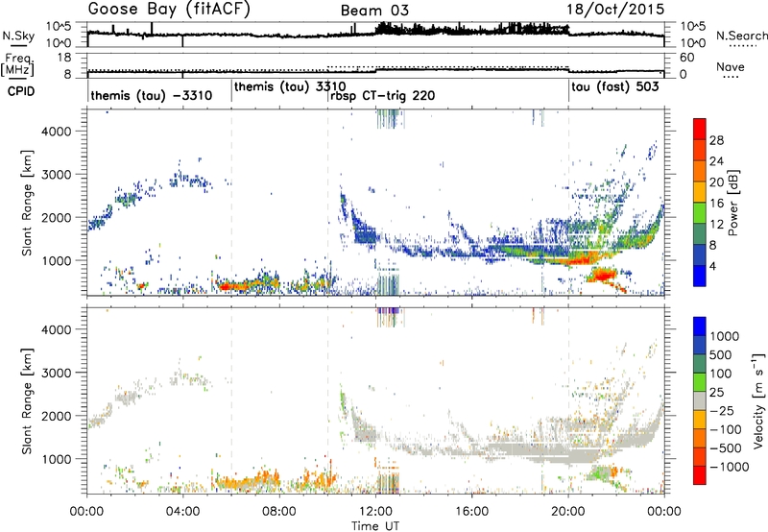Click the 'Goose Bay (fitACF)' title text
Image resolution: width=768 pixels, height=532 pixels.
click(169, 9)
